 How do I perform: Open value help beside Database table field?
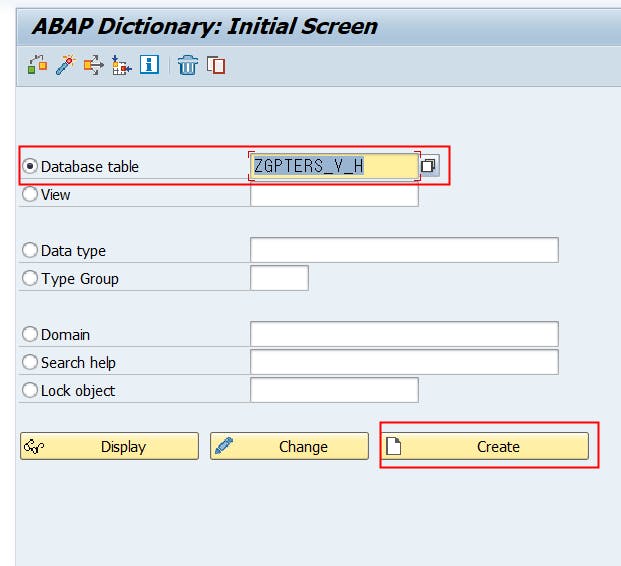pos(429,166)
